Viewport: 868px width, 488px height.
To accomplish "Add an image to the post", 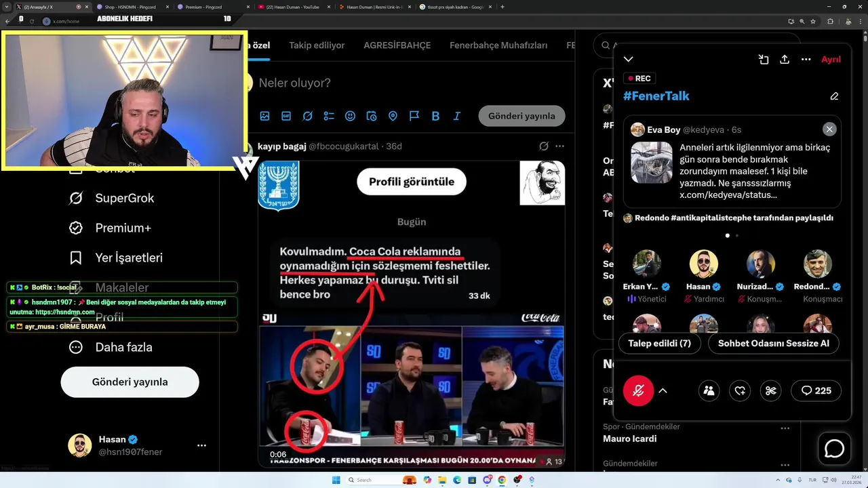I will tap(264, 116).
